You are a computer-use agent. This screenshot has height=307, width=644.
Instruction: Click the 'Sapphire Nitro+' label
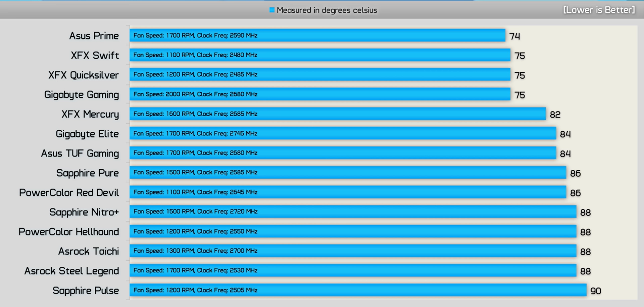84,212
